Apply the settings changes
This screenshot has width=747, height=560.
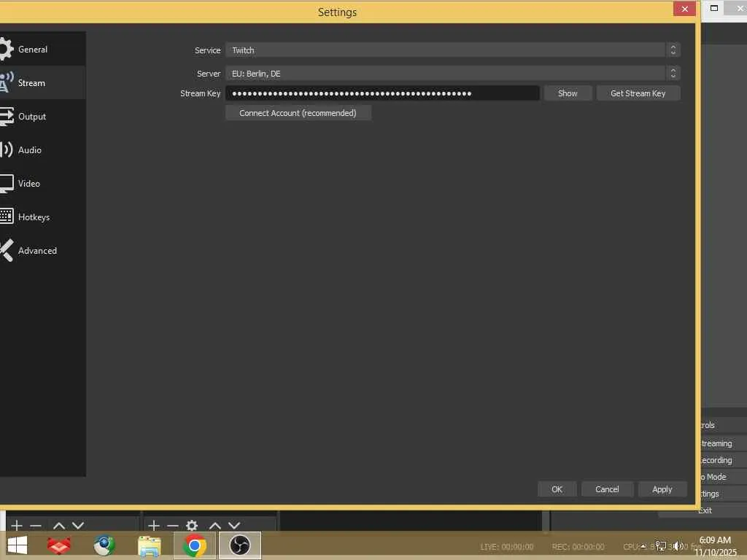pyautogui.click(x=662, y=489)
